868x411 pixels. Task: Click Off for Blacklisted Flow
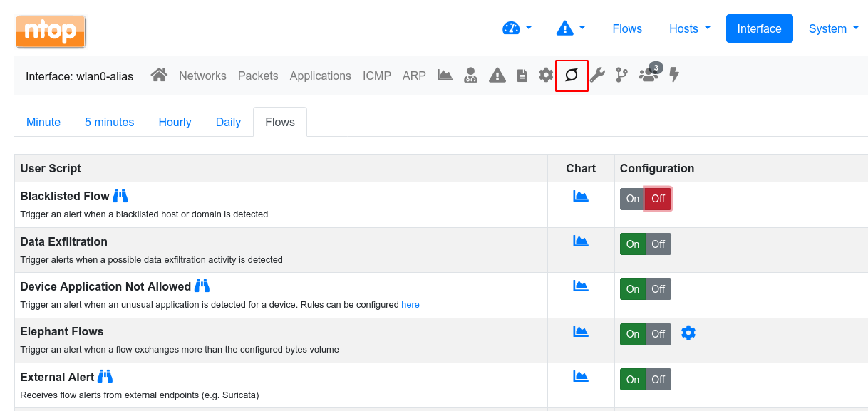[x=658, y=199]
